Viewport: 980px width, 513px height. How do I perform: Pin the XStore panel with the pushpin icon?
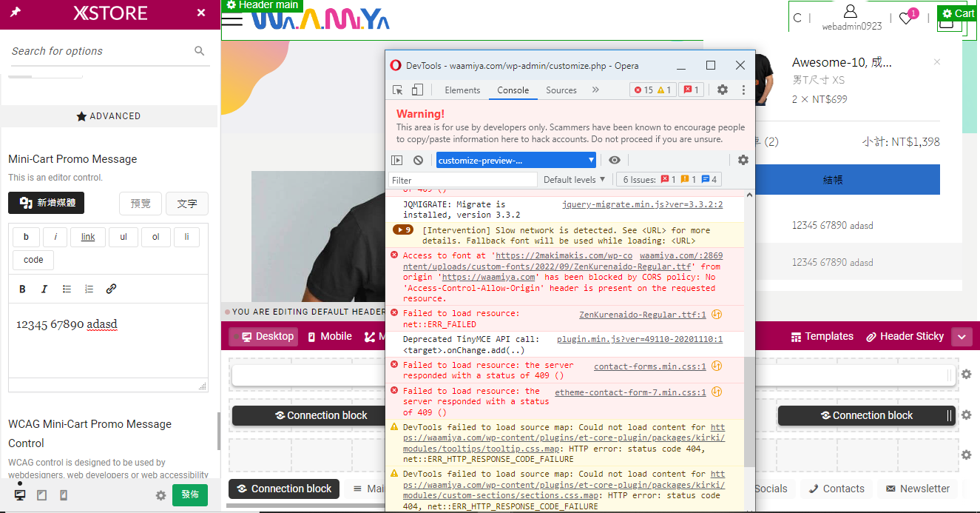click(x=16, y=13)
